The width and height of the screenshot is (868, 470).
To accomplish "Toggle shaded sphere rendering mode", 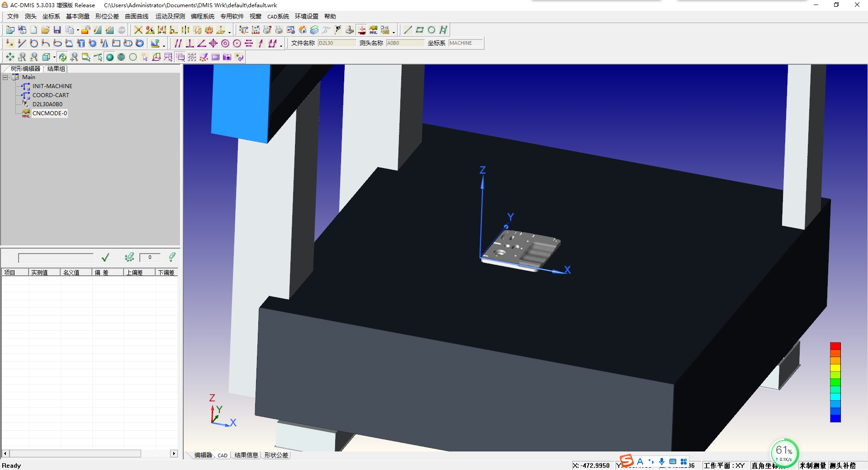I will pos(110,57).
